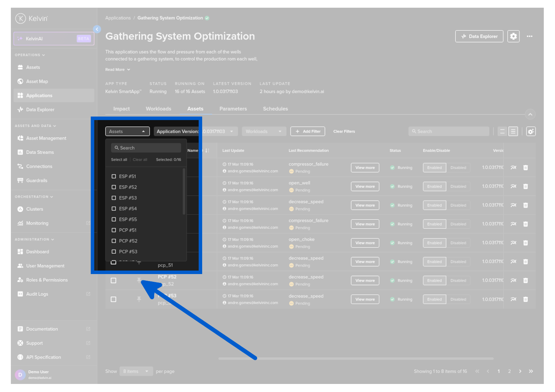
Task: Expand the Workloads filter dropdown
Action: [x=263, y=132]
